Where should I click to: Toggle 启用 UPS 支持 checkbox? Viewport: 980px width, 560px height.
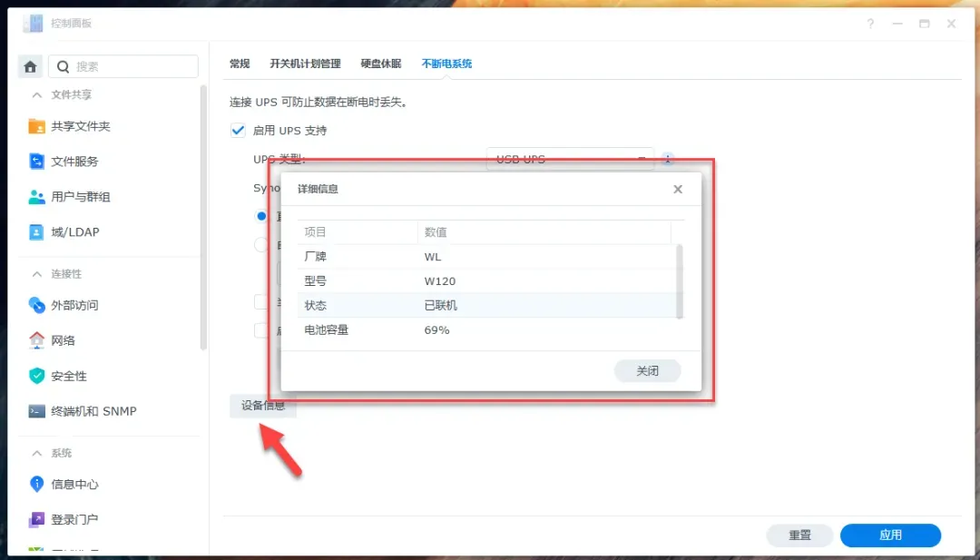coord(238,131)
